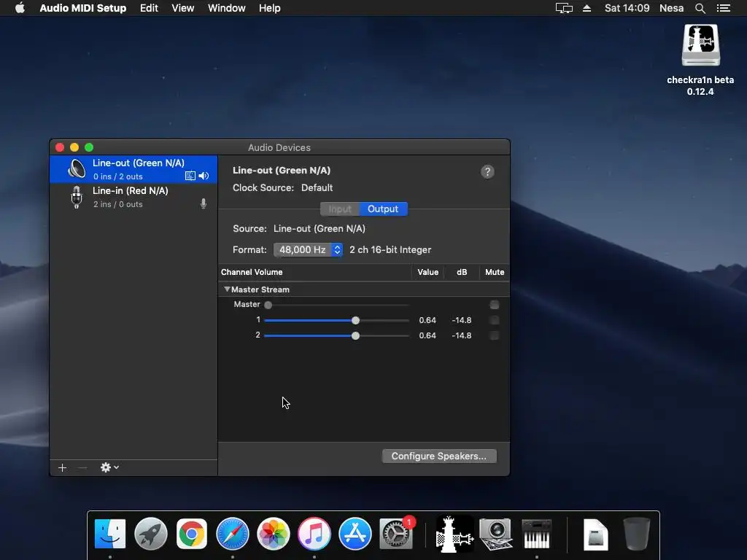Click the dB column header
The image size is (747, 560).
(x=462, y=272)
